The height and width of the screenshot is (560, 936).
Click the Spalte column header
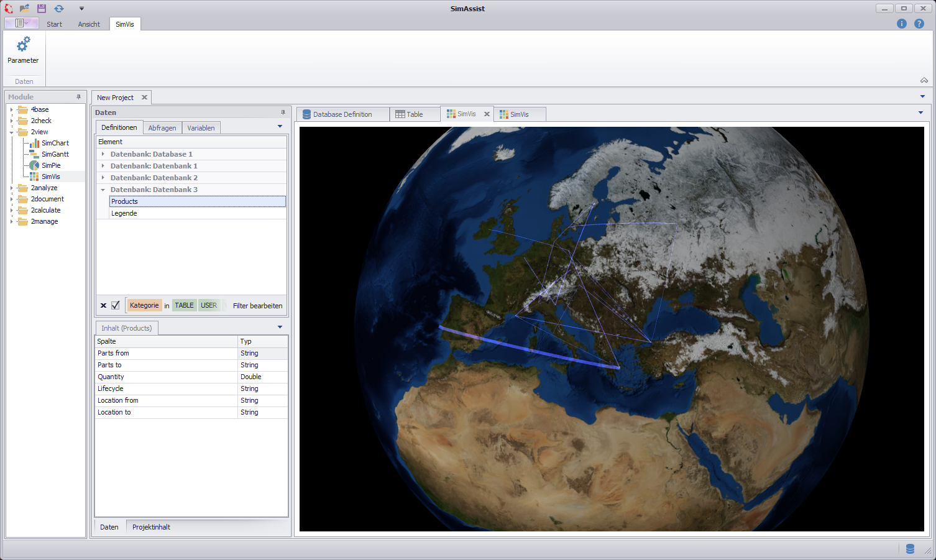pyautogui.click(x=166, y=341)
